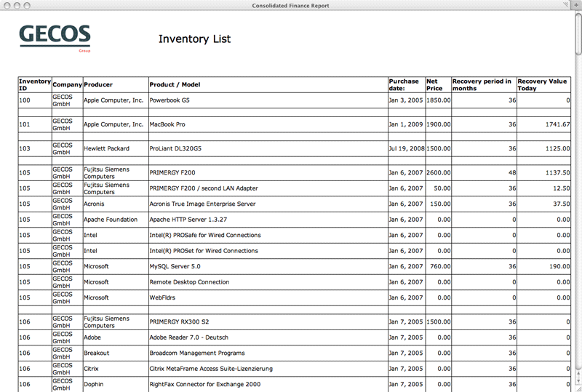Click the Net Price column header
The height and width of the screenshot is (392, 582).
(x=439, y=84)
